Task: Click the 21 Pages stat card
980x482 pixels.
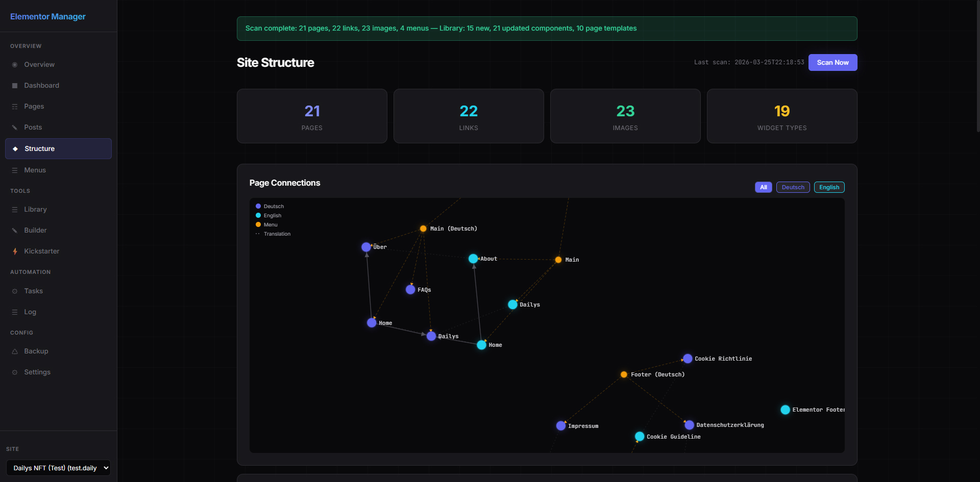Action: coord(312,116)
